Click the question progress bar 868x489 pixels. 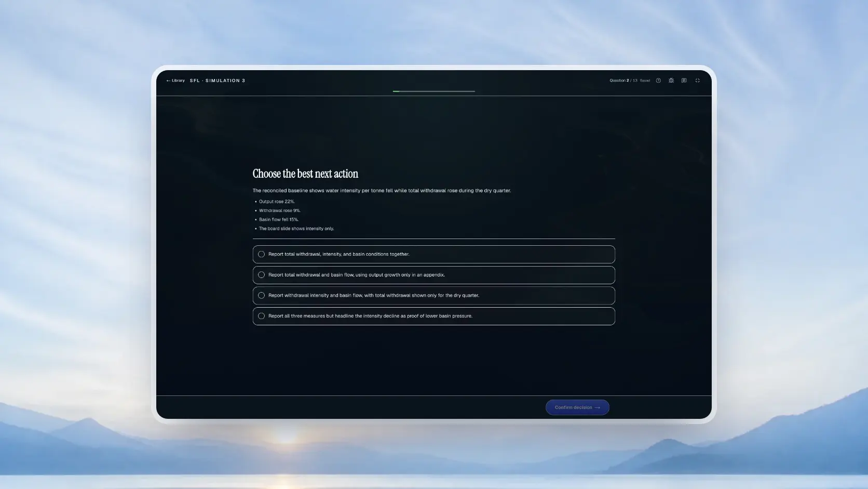point(434,91)
